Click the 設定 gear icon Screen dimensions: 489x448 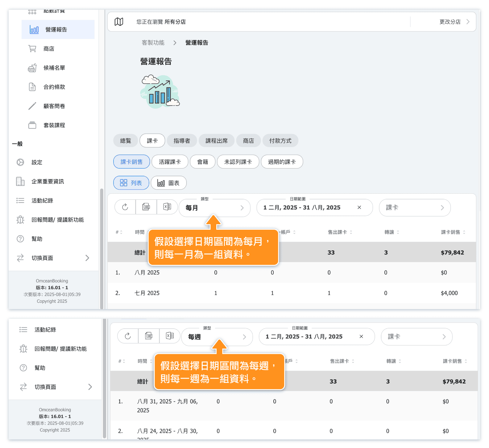pos(20,162)
